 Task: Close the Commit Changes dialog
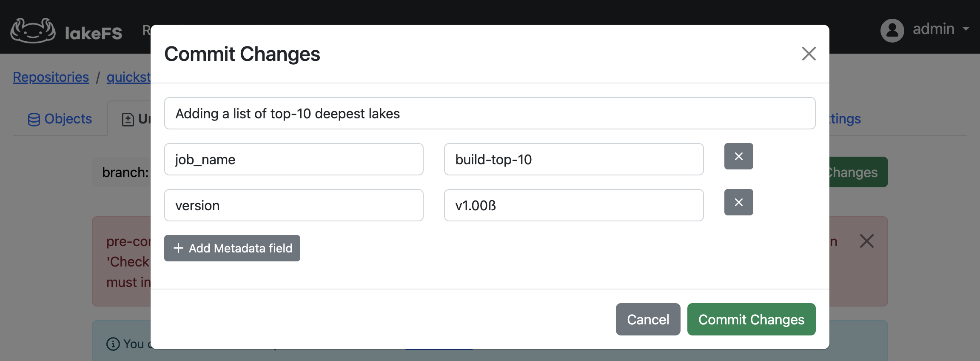pyautogui.click(x=809, y=54)
